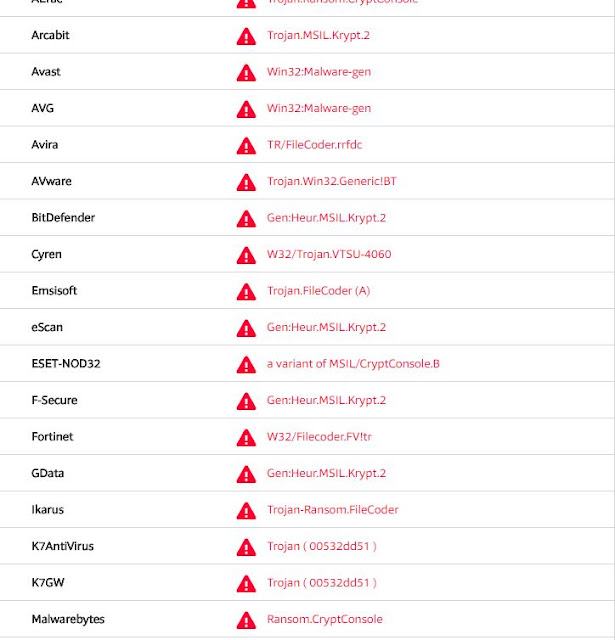This screenshot has height=640, width=615.
Task: Click the warning icon beside Arcabit
Action: tap(246, 36)
